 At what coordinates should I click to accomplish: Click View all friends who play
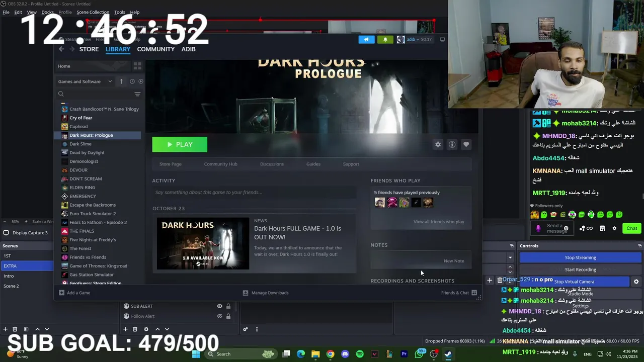click(439, 222)
